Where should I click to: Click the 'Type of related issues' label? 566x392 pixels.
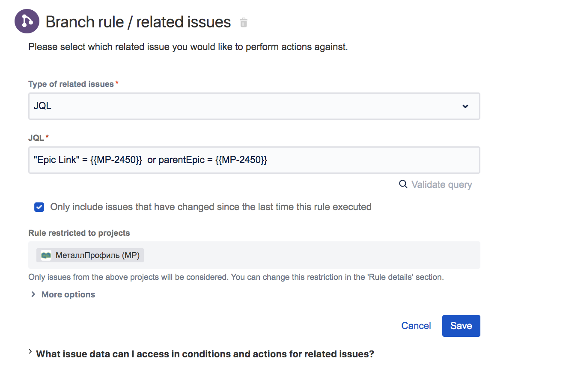[x=71, y=84]
